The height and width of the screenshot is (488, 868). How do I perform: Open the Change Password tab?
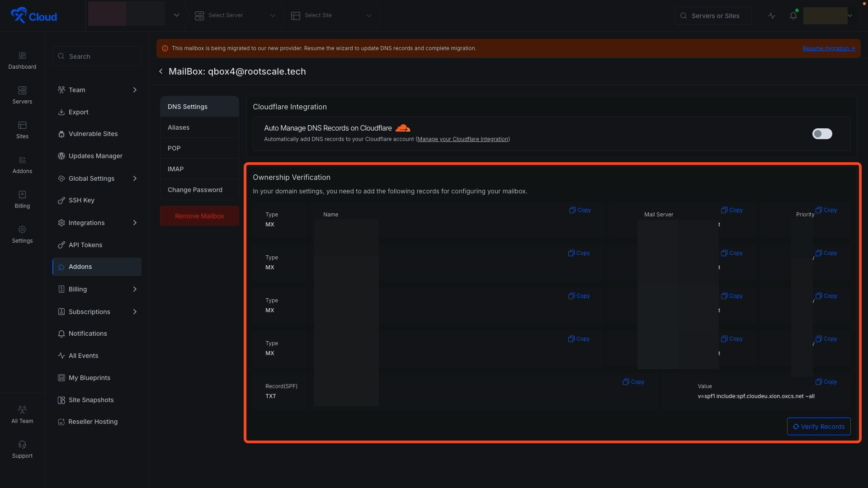pyautogui.click(x=199, y=190)
